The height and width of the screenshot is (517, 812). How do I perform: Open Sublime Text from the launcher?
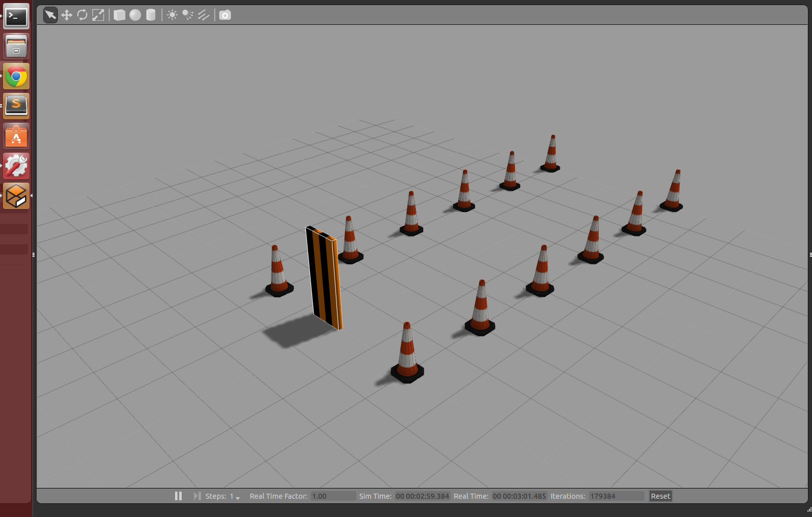16,106
